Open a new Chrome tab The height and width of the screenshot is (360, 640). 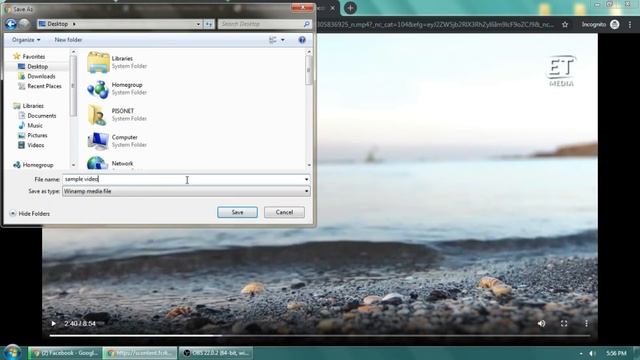[x=350, y=8]
